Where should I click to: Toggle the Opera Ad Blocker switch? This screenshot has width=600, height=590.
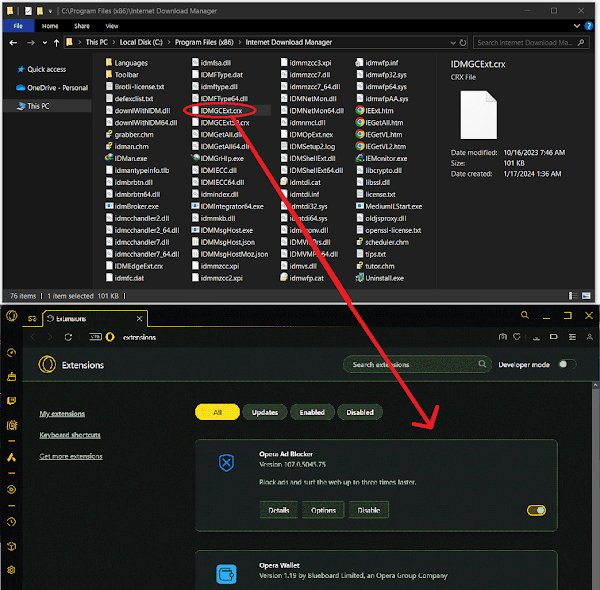(536, 510)
